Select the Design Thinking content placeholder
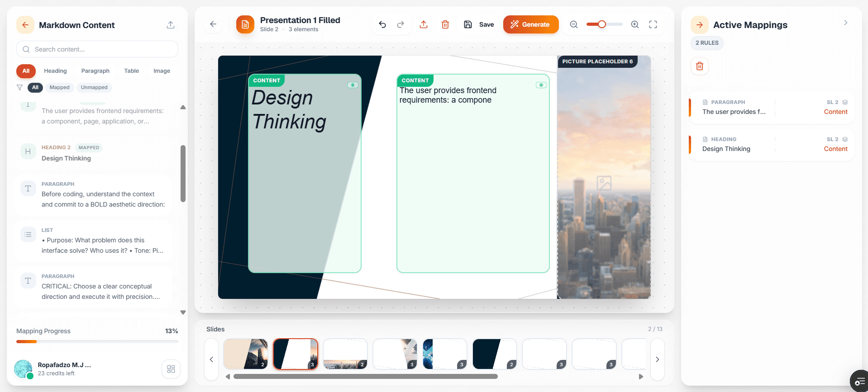Viewport: 868px width, 392px height. pyautogui.click(x=305, y=174)
